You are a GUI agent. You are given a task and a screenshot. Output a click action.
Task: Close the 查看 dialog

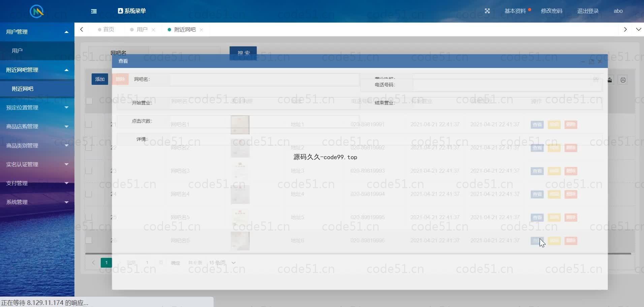[600, 62]
